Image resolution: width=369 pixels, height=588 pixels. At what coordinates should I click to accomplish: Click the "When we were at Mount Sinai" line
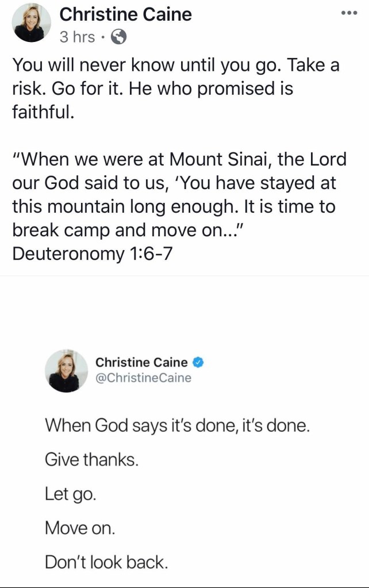[179, 158]
